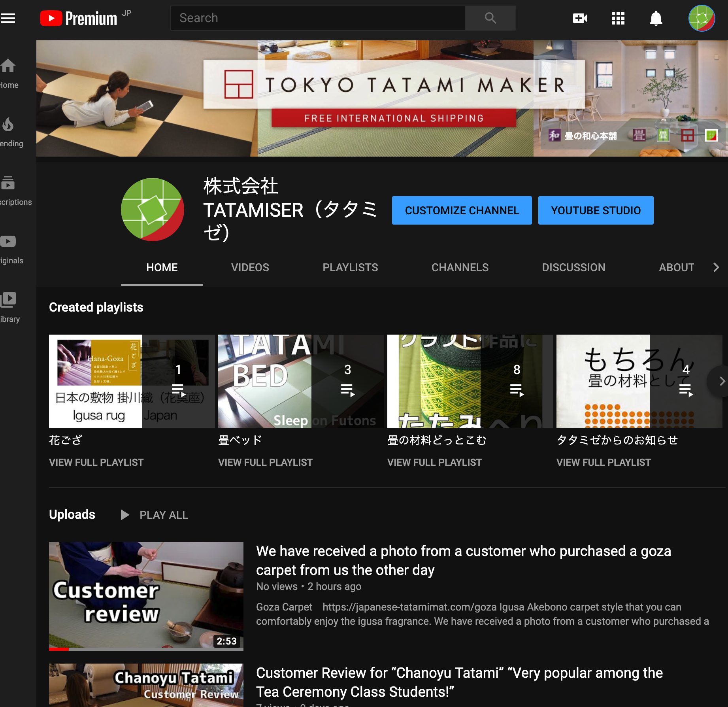Expand more channel tabs with chevron

[x=716, y=268]
